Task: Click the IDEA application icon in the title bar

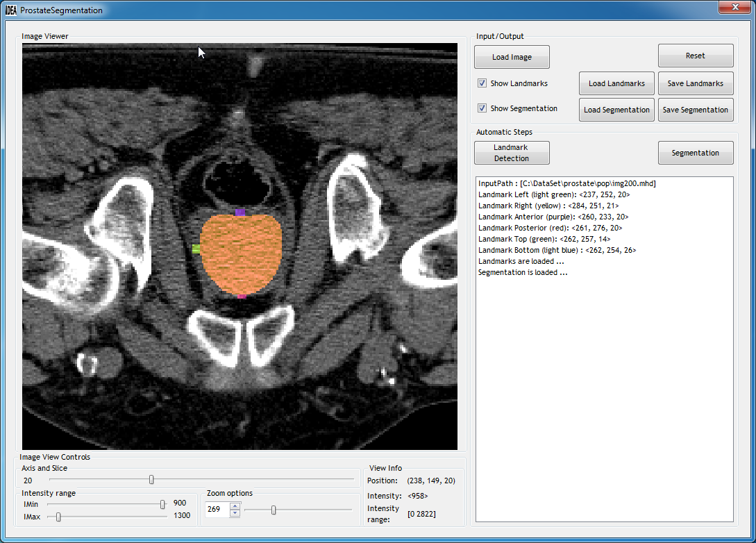Action: coord(10,10)
